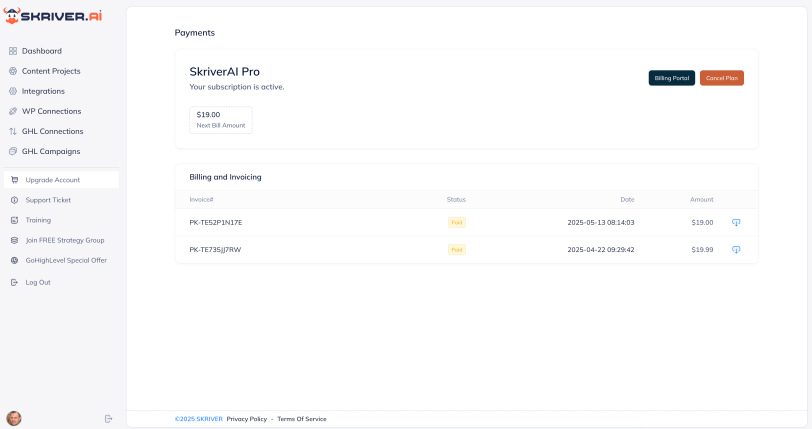This screenshot has width=812, height=429.
Task: Click the logout arrow icon at bottom of sidebar
Action: click(109, 418)
